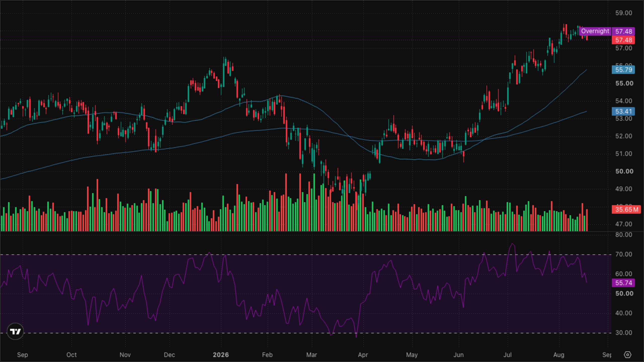The height and width of the screenshot is (362, 644).
Task: Click the Jun label on time axis
Action: pyautogui.click(x=458, y=355)
